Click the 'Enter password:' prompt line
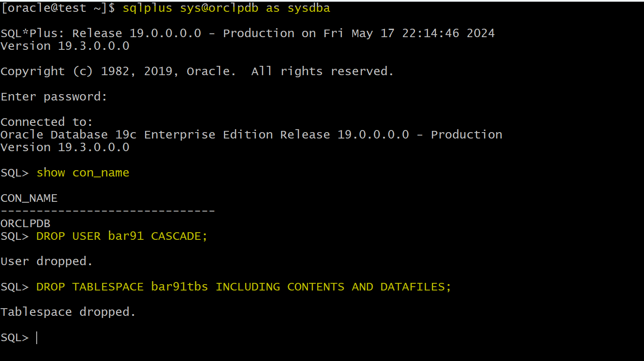 54,97
